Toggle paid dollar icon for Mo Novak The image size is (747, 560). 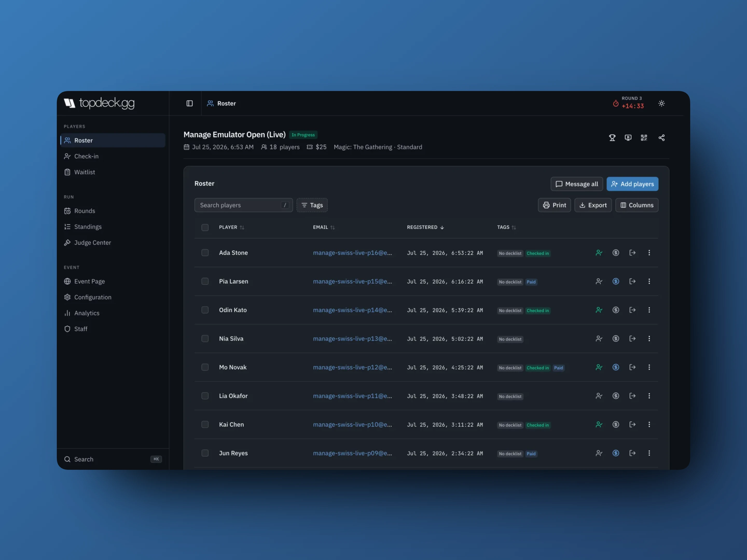coord(616,367)
